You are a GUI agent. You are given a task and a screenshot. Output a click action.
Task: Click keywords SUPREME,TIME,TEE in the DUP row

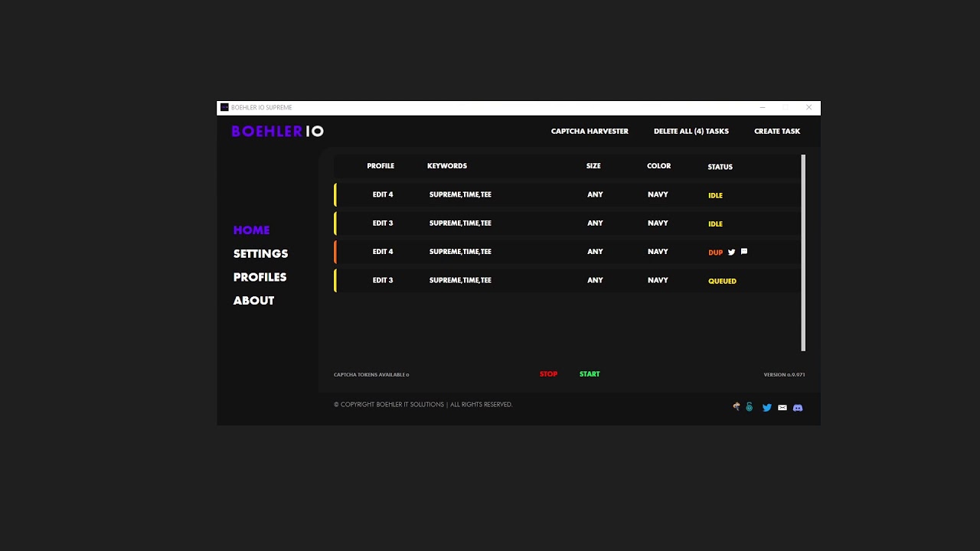[460, 252]
